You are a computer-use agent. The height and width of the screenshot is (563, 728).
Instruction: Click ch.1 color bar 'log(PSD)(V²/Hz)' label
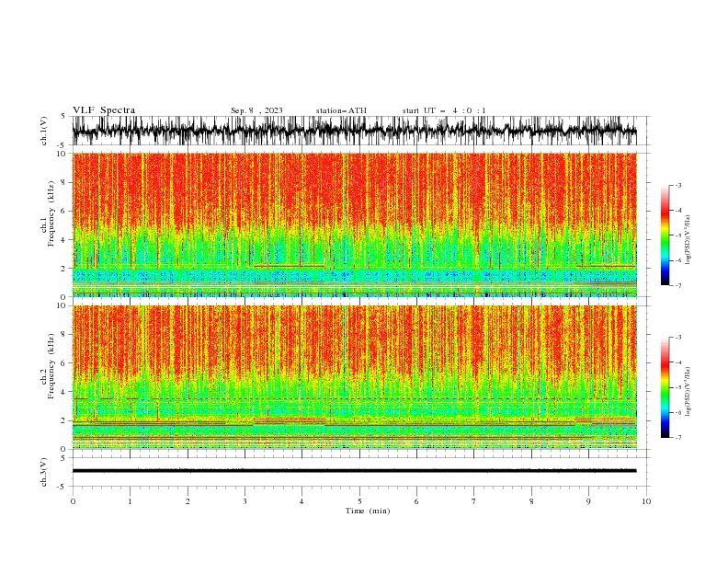688,240
